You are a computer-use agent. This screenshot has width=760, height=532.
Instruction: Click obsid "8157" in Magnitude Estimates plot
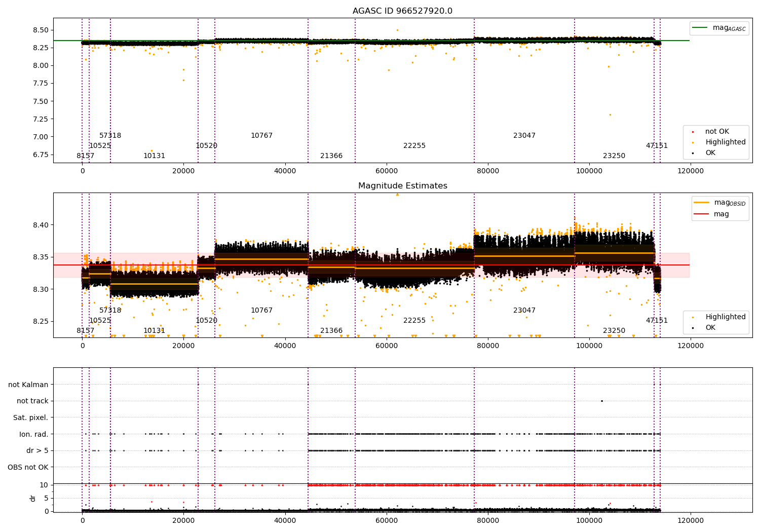pos(86,330)
